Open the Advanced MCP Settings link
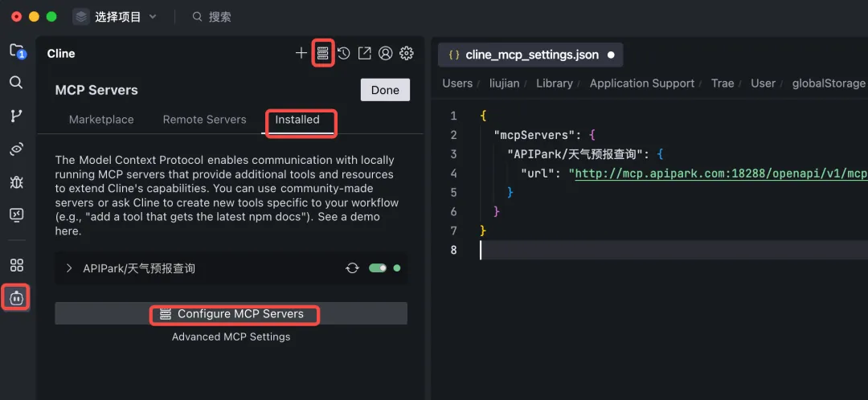 coord(231,337)
